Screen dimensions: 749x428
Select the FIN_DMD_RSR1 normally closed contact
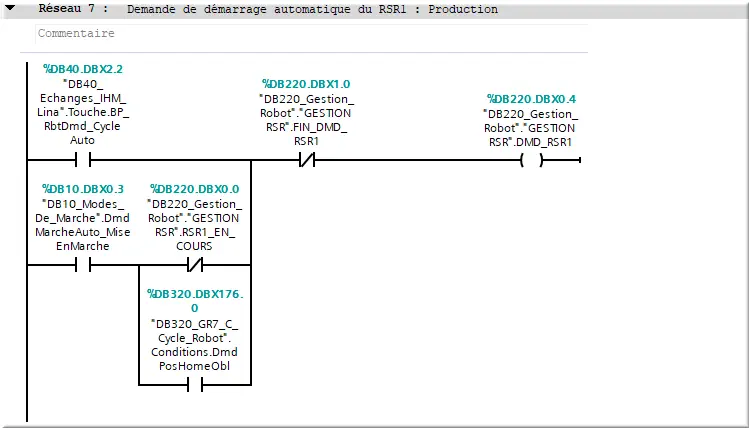[307, 160]
